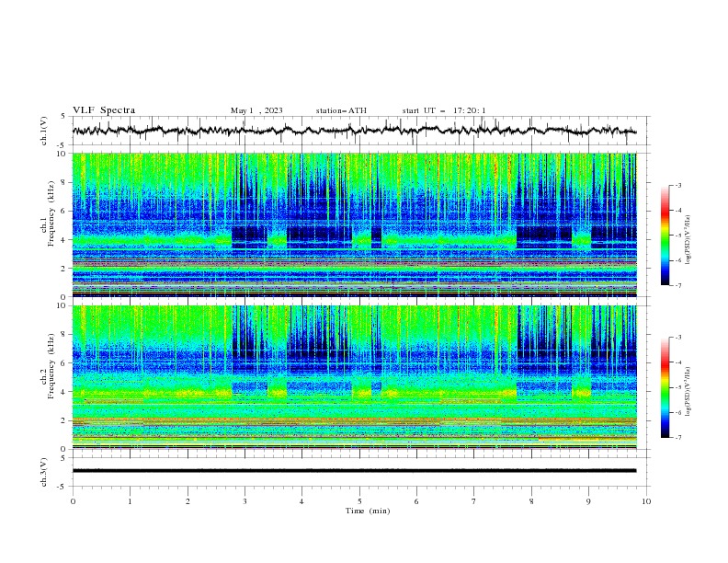Click the 'station=ATH' label
The width and height of the screenshot is (728, 563).
(341, 110)
